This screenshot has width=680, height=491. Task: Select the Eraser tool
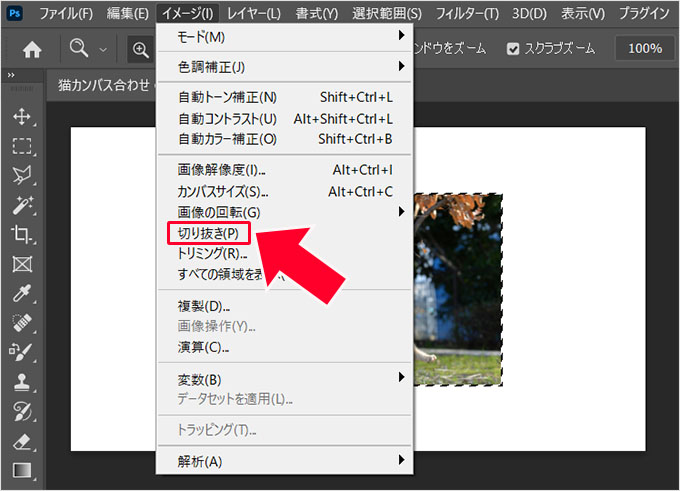22,442
